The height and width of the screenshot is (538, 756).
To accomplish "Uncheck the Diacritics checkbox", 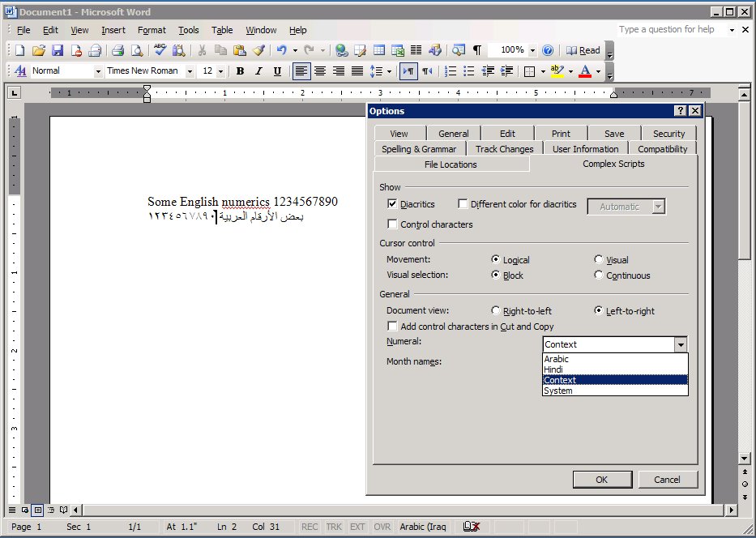I will pos(393,204).
